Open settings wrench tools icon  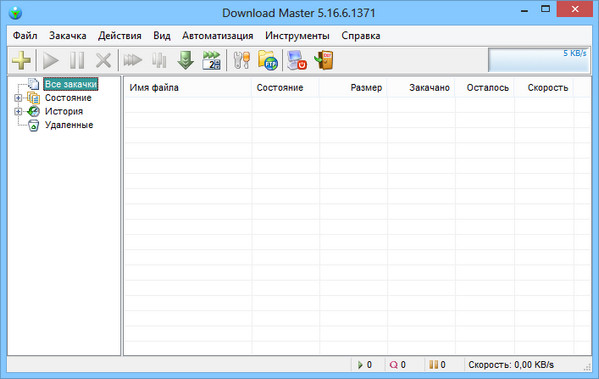pyautogui.click(x=241, y=60)
